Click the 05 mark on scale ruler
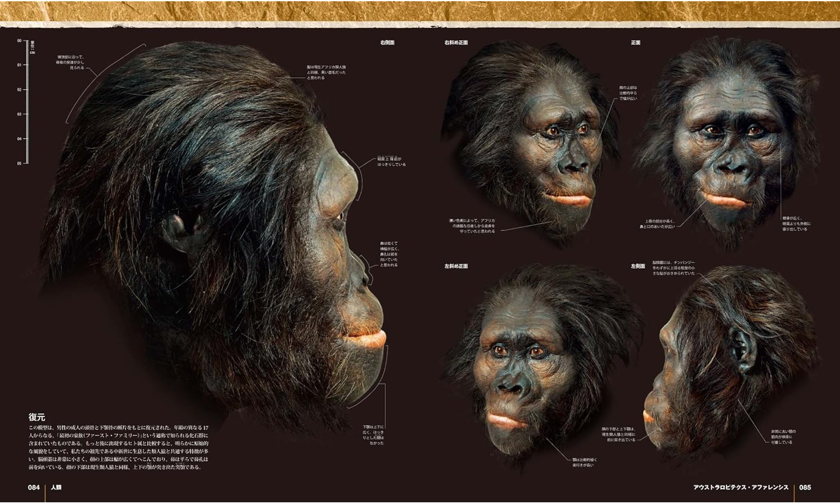This screenshot has height=504, width=840. 20,164
